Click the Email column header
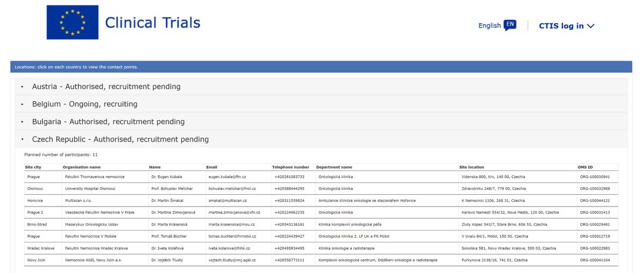Viewport: 644px width, 273px height. click(x=211, y=167)
